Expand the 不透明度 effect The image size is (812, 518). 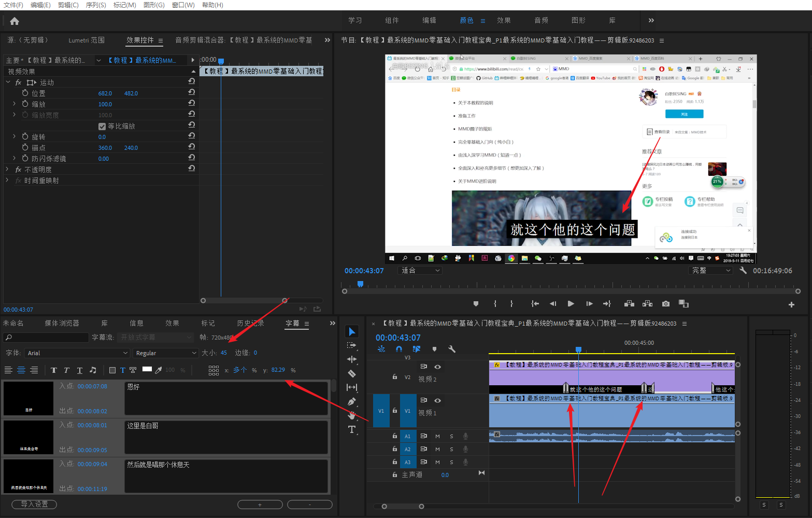tap(7, 169)
